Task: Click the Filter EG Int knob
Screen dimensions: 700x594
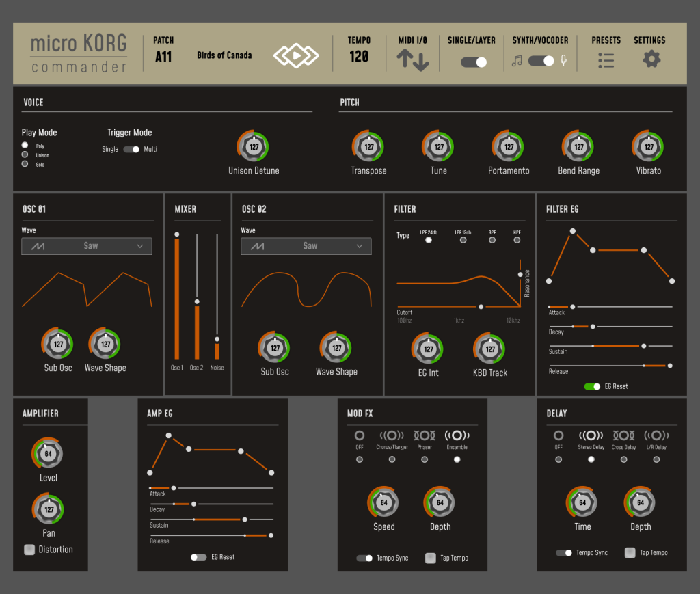Action: pyautogui.click(x=428, y=349)
